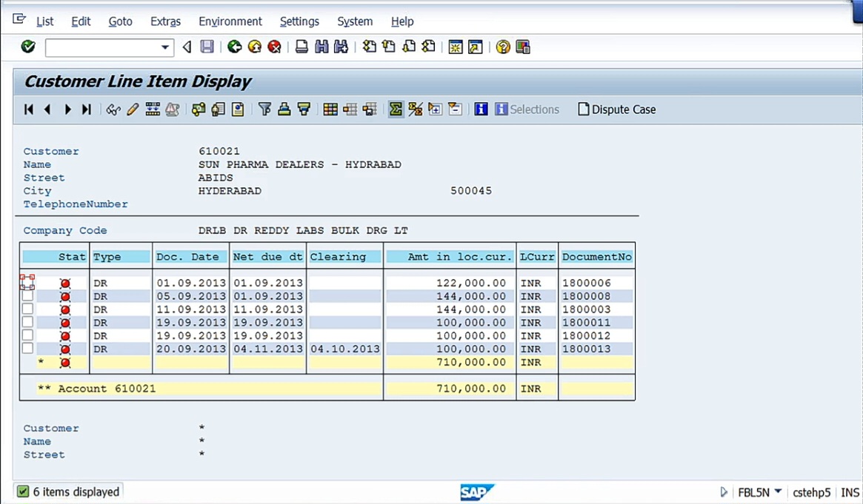Open the Environment menu
Screen dimensions: 863x504
click(x=230, y=21)
